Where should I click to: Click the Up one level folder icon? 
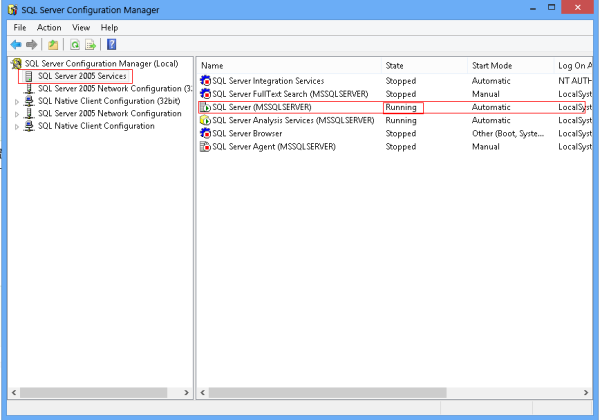tap(53, 45)
